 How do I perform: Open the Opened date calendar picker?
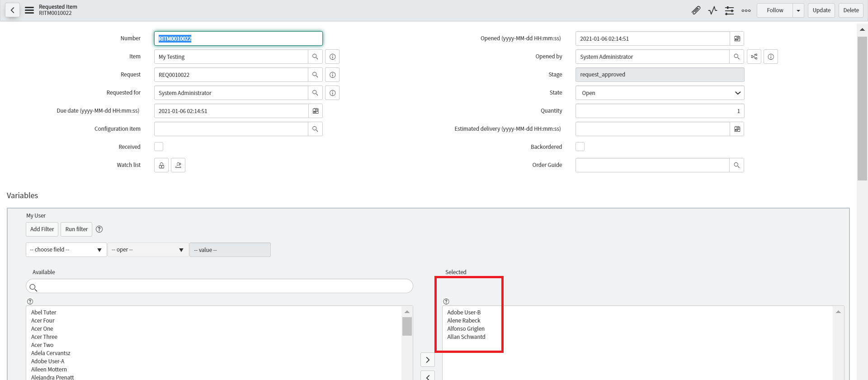click(737, 38)
